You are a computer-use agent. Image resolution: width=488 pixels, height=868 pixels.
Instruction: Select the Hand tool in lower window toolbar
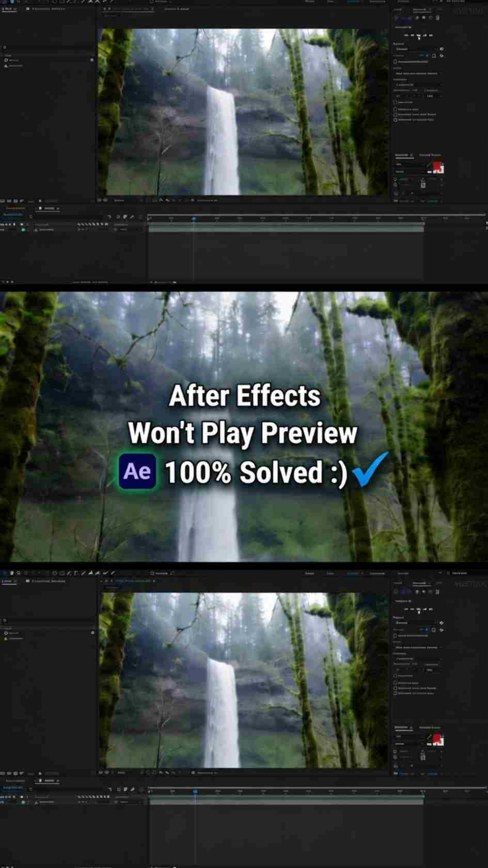coord(12,573)
